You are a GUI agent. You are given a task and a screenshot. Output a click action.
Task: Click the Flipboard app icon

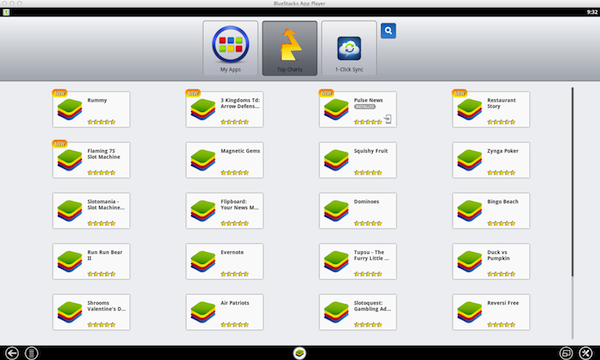point(203,211)
